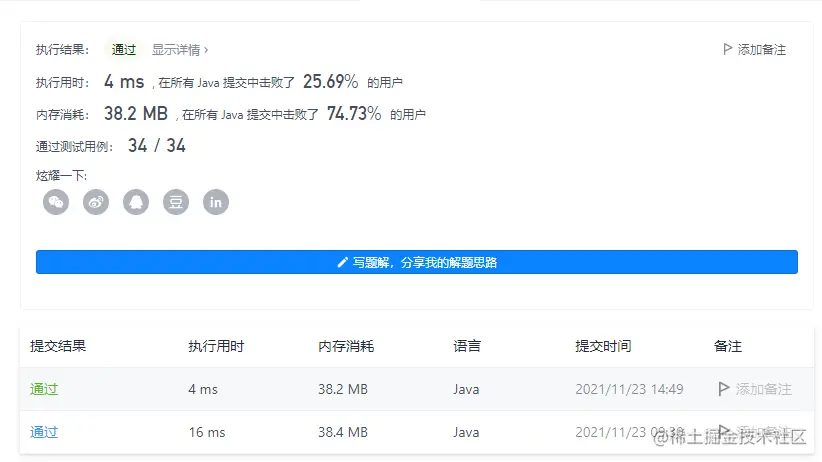Open 显示详情 details link
Image resolution: width=822 pixels, height=462 pixels.
click(x=180, y=50)
